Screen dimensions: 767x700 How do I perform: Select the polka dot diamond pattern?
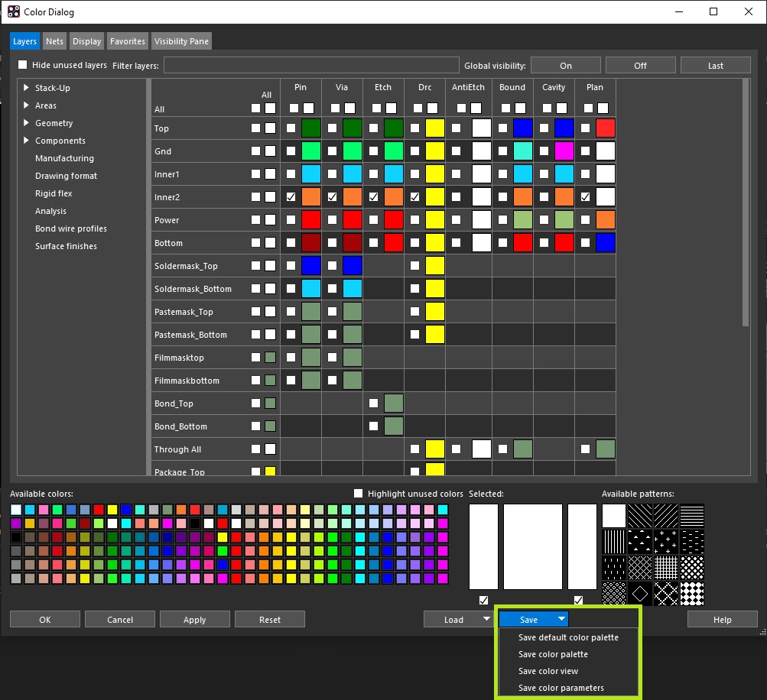point(692,567)
